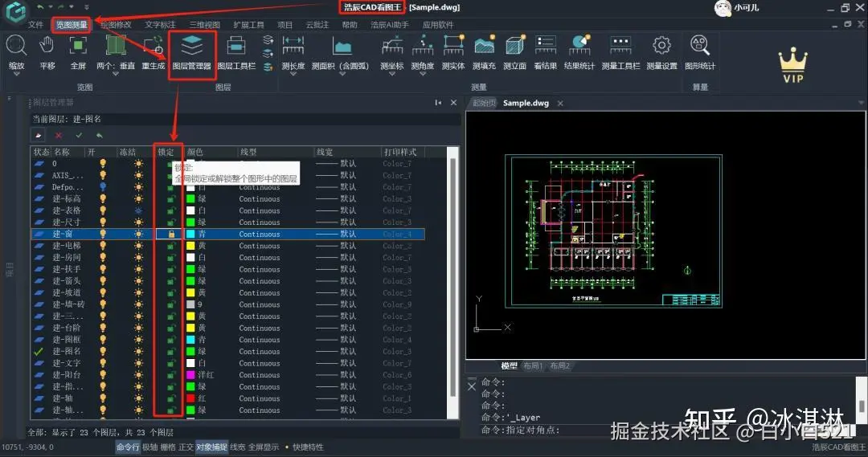Switch to the Sample.dwg document tab
This screenshot has width=868, height=457.
(526, 103)
